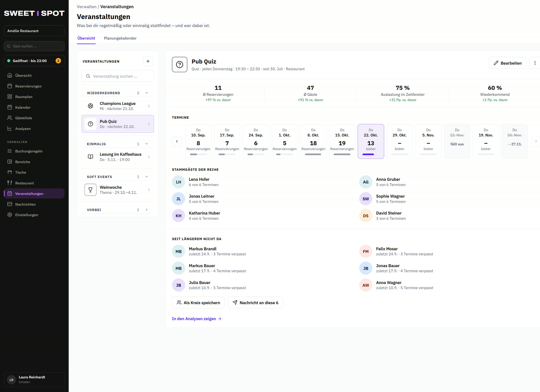Image resolution: width=540 pixels, height=392 pixels.
Task: Collapse the Einmalig section
Action: pos(147,144)
